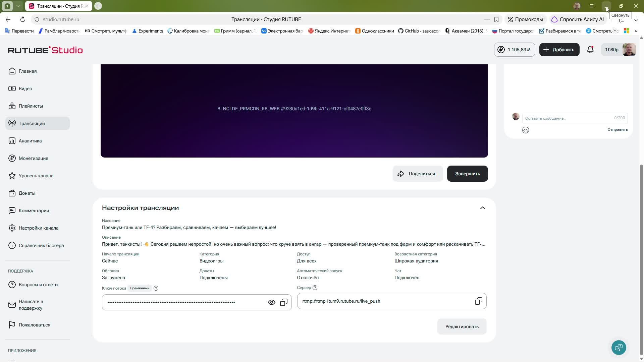Open Электронная бар bookmark

282,31
